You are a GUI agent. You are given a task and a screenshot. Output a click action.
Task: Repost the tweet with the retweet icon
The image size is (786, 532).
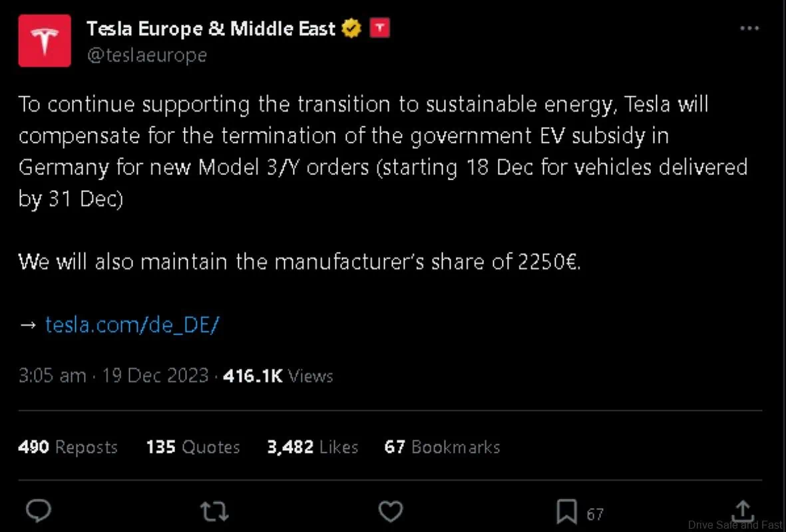pos(214,511)
